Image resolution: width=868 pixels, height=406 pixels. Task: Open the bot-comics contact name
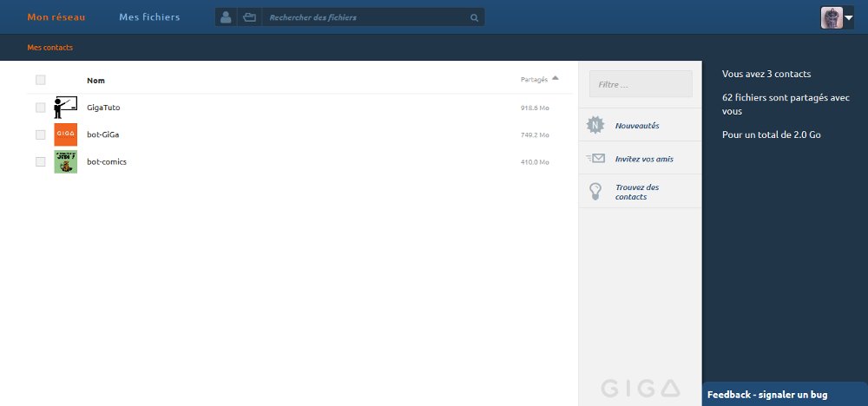(x=107, y=162)
